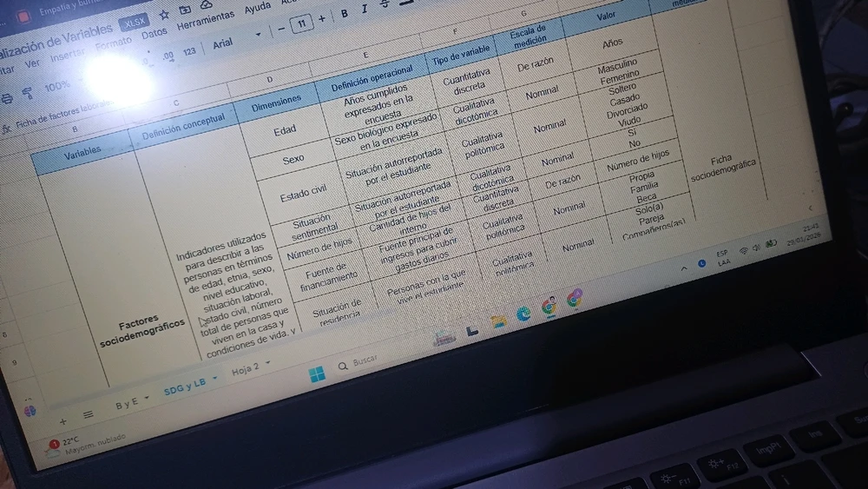Switch to the Hoja 2 sheet tab
This screenshot has width=868, height=489.
click(x=245, y=369)
